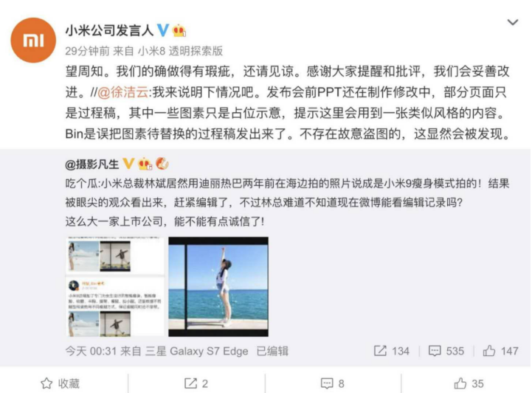This screenshot has height=393, width=532.
Task: Open the left collage screenshot thumbnail
Action: (115, 287)
